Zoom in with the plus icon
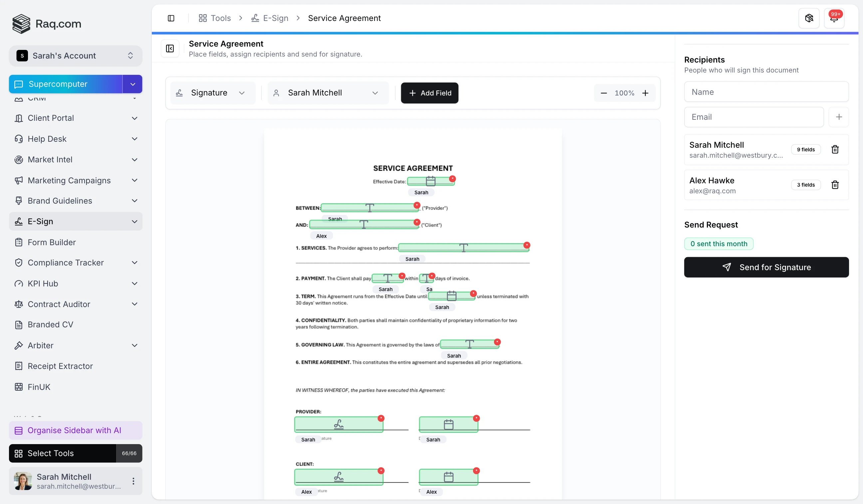 pyautogui.click(x=645, y=93)
